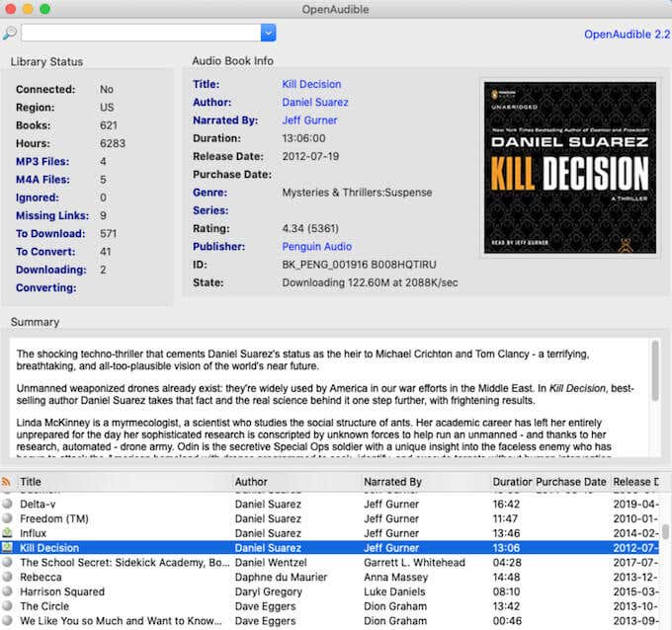
Task: Click the RSS icon in table header
Action: [7, 482]
